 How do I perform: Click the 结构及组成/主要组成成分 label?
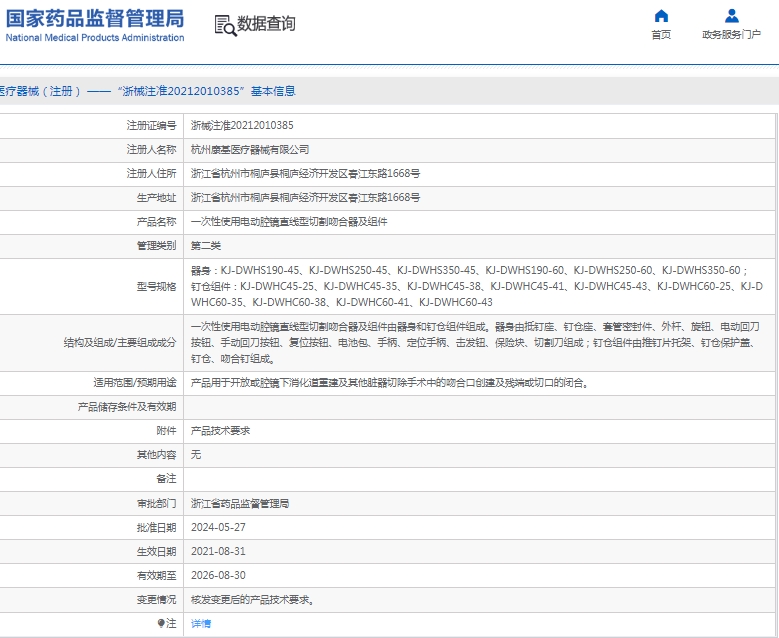pyautogui.click(x=120, y=342)
